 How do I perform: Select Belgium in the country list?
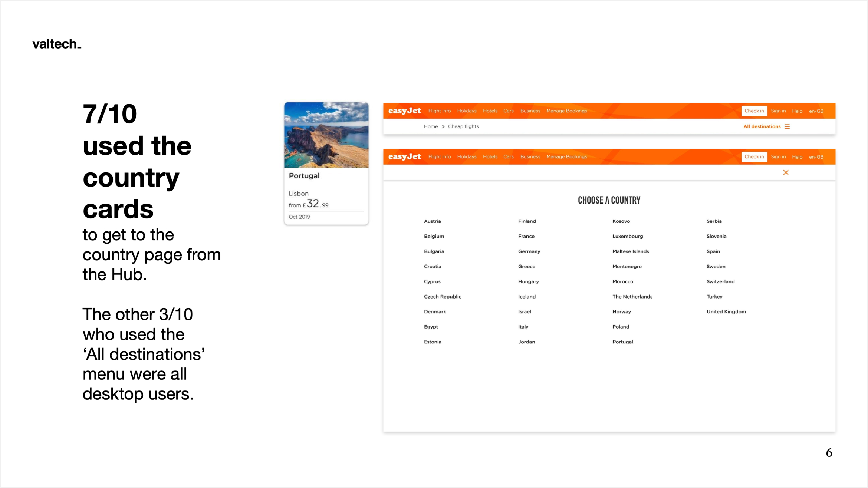point(434,236)
